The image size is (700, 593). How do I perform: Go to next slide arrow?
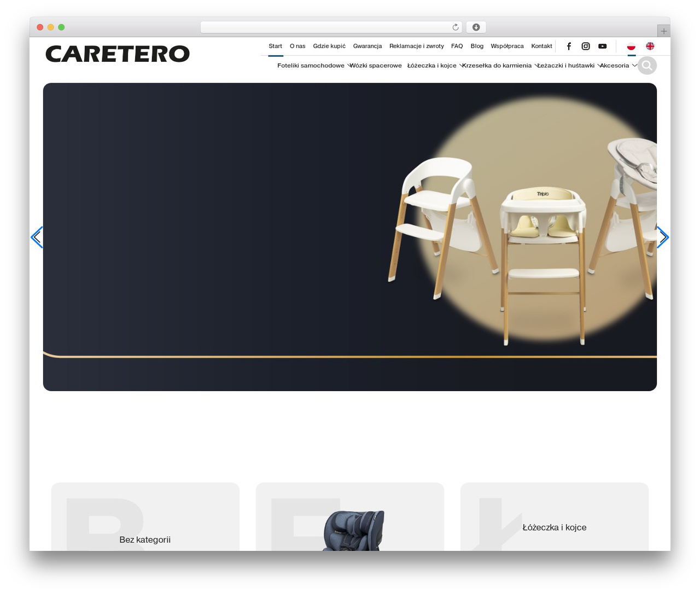(x=663, y=237)
